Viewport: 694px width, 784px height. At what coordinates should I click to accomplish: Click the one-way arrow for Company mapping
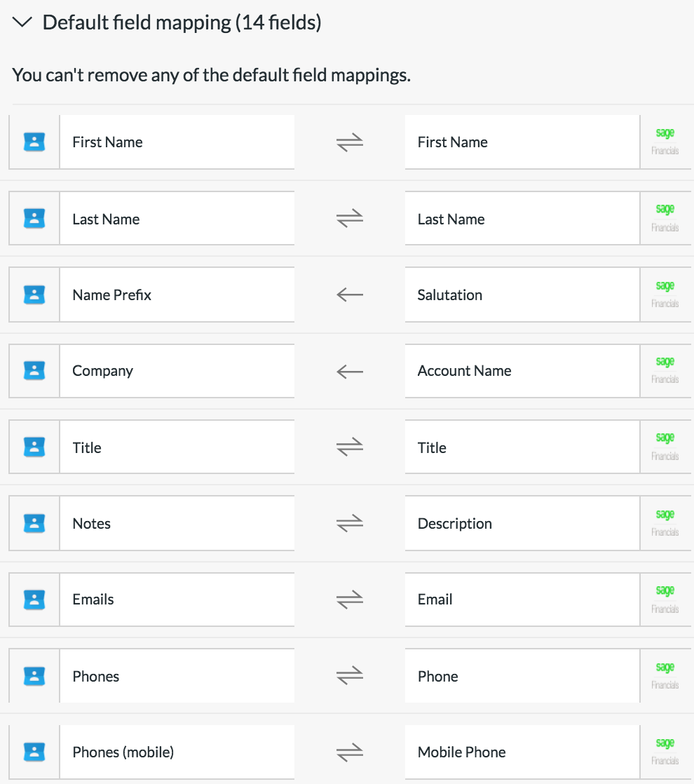(350, 371)
